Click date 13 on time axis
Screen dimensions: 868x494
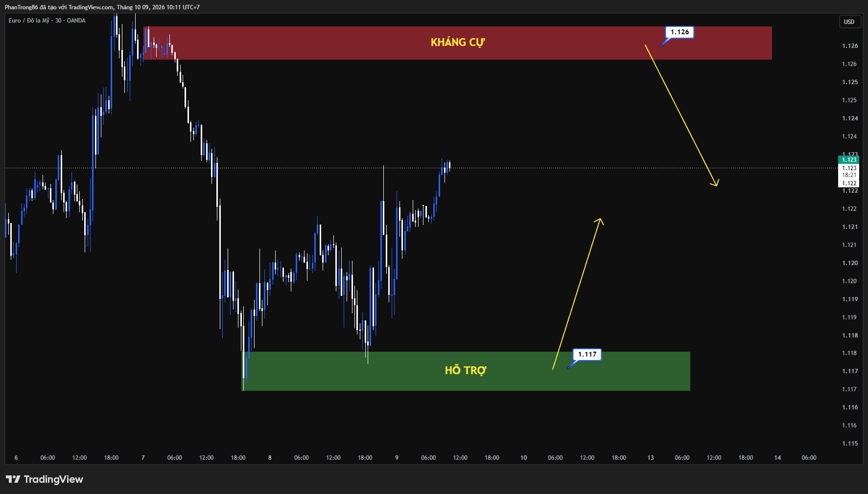click(651, 458)
